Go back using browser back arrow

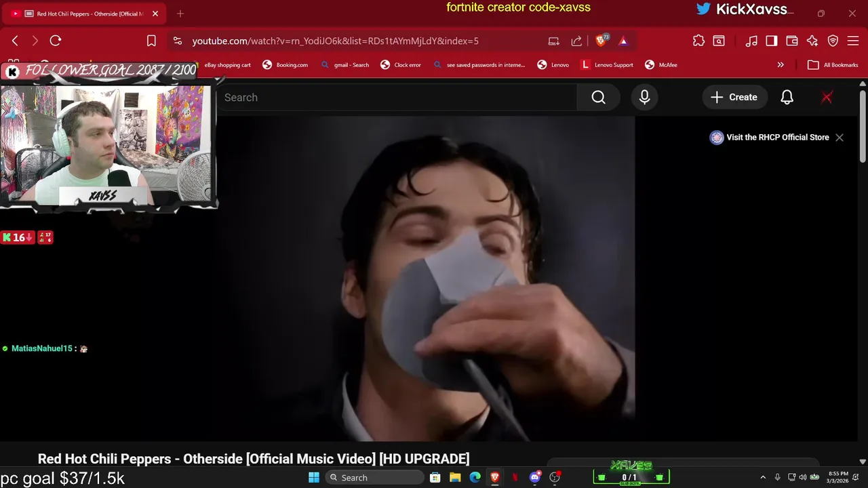tap(15, 41)
